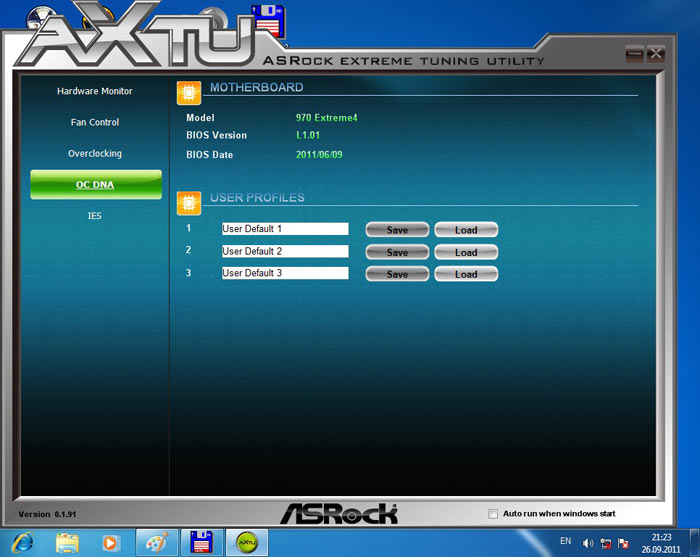Click the Show desktop strip

[695, 543]
